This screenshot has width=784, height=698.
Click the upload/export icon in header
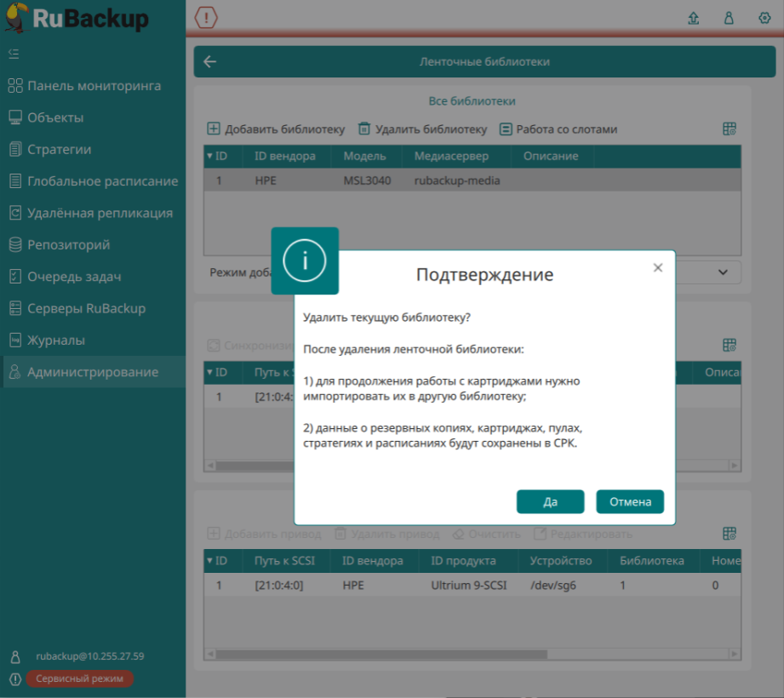click(693, 18)
